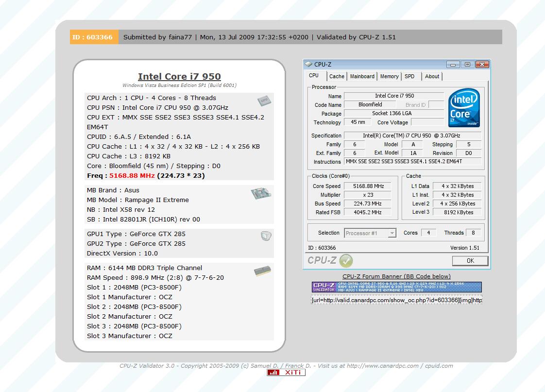Click the Cores 4 field
This screenshot has width=545, height=392.
point(429,233)
